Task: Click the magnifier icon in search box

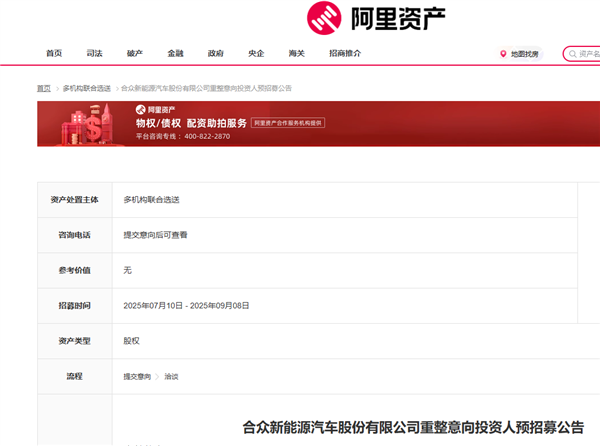Action: pos(572,54)
